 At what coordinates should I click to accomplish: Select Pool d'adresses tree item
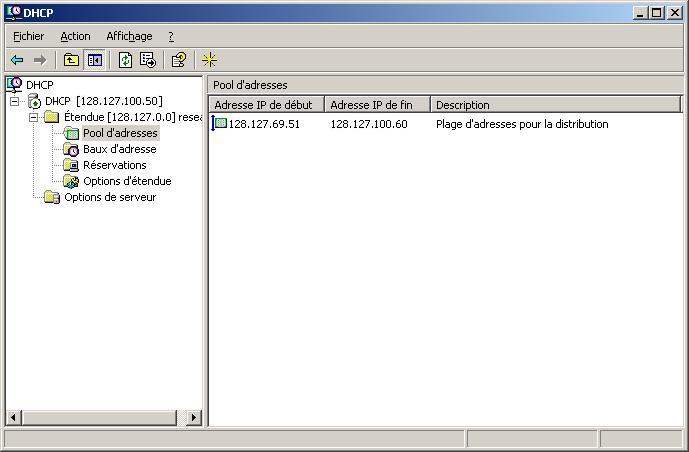click(120, 133)
